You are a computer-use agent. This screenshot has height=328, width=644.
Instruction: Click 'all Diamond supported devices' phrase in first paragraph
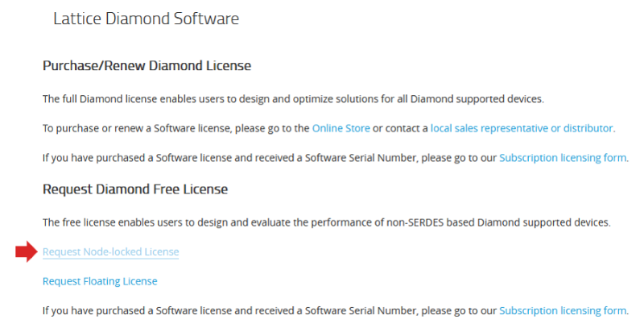click(x=470, y=99)
